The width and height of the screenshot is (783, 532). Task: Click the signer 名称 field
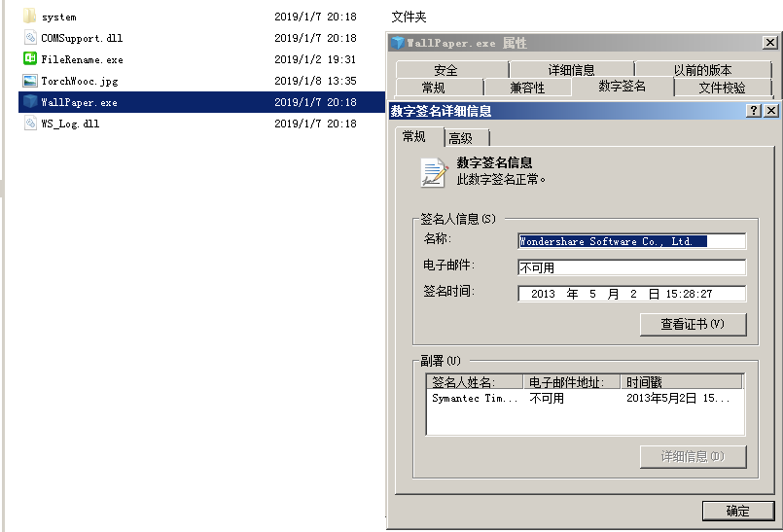[x=631, y=241]
